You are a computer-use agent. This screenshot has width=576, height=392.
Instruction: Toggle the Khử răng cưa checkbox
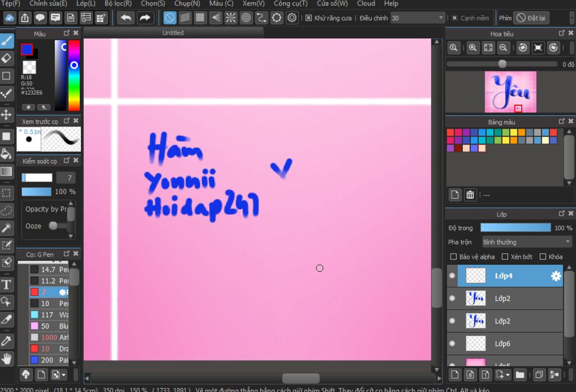pyautogui.click(x=309, y=18)
